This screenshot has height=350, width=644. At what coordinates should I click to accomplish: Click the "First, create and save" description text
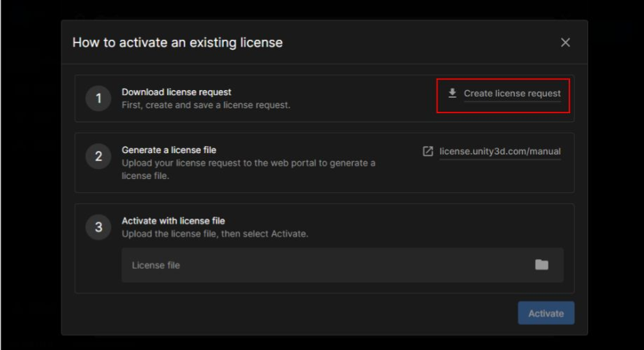(x=206, y=105)
